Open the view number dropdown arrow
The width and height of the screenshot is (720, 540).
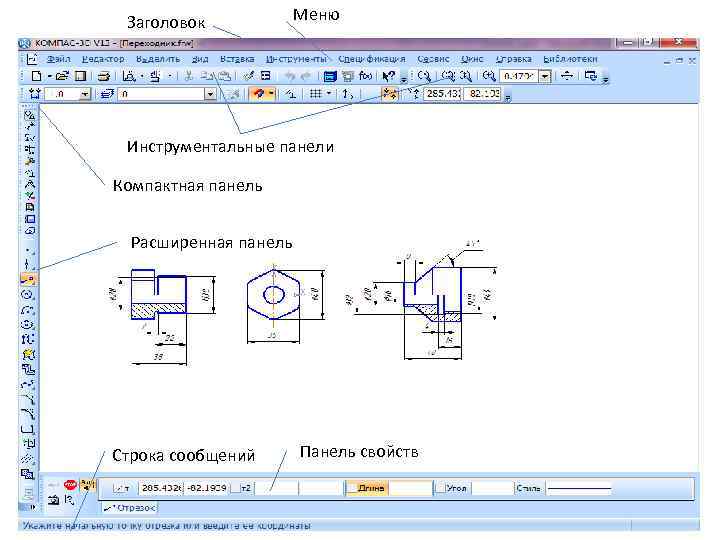coord(85,94)
